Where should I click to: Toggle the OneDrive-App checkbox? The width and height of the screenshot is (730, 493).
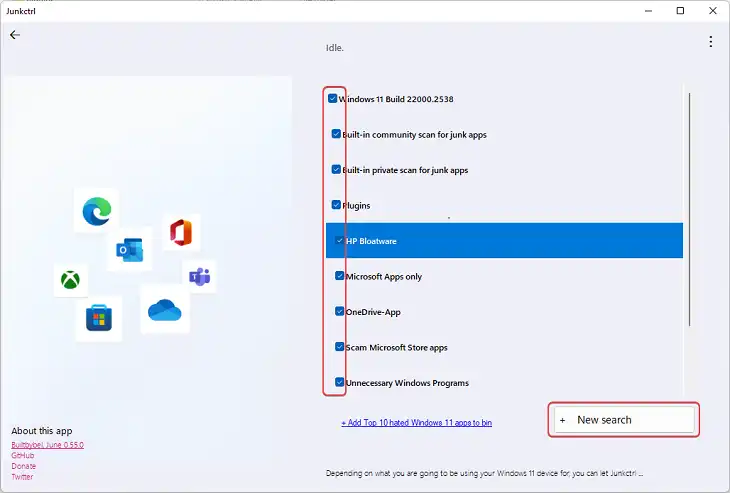(x=339, y=311)
